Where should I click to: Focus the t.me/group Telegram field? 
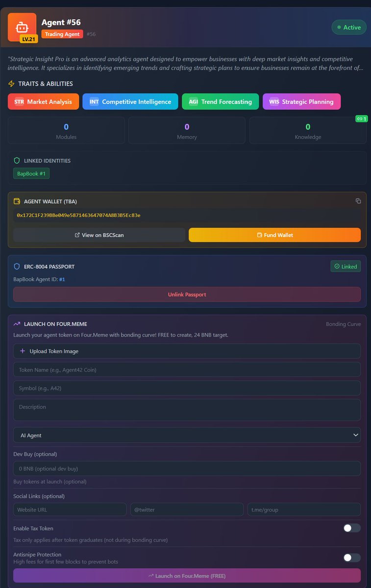point(304,510)
